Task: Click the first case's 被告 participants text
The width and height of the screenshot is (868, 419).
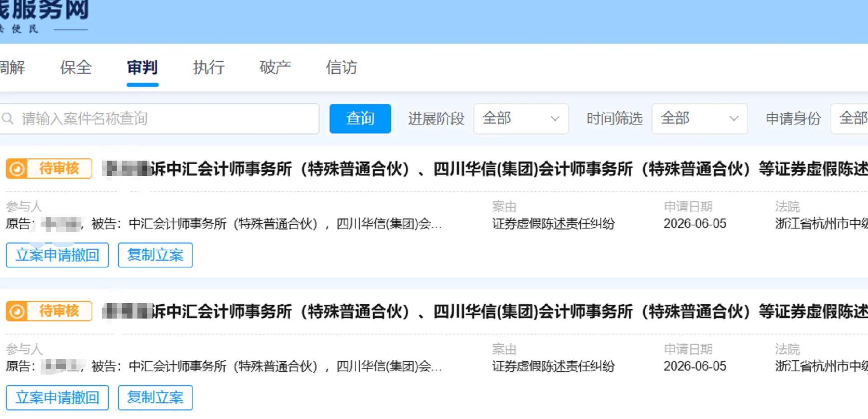Action: (267, 224)
